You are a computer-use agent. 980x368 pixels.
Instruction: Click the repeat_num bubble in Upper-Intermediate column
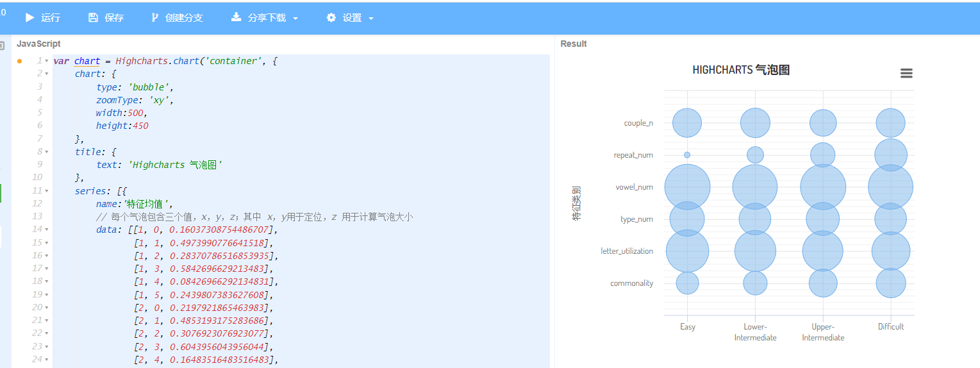click(823, 155)
